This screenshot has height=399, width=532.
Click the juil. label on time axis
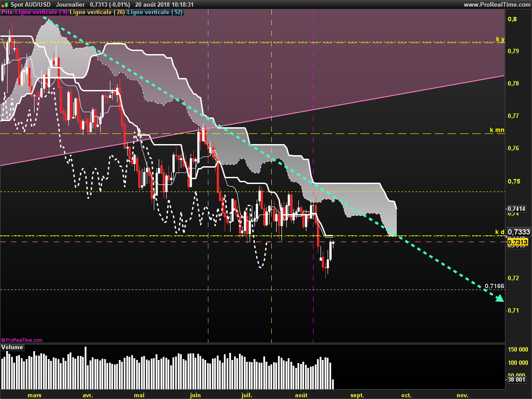pos(247,395)
